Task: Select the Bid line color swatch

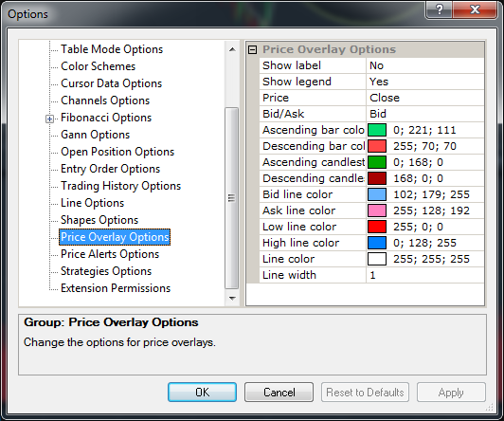Action: (x=377, y=194)
